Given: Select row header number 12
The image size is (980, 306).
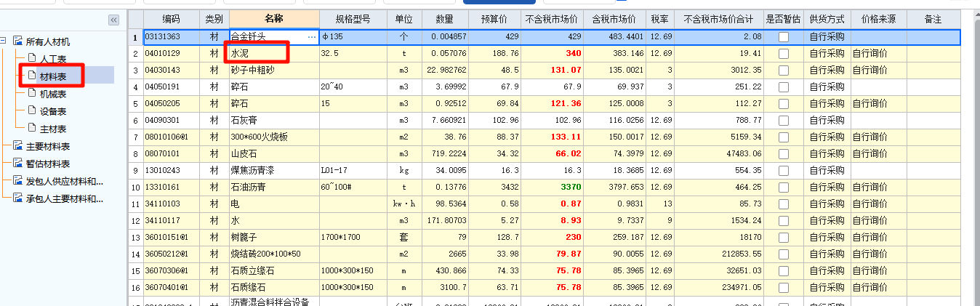Looking at the screenshot, I should pos(135,221).
